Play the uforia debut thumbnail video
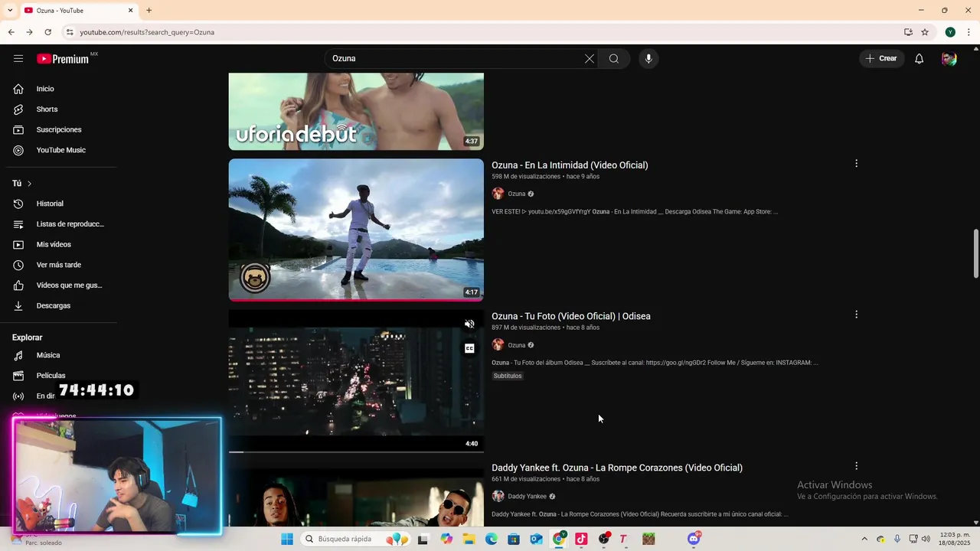Image resolution: width=980 pixels, height=551 pixels. 356,112
